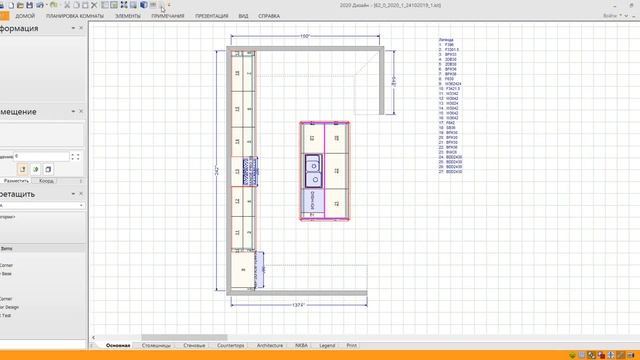Click the four-arrows expand icon beside input

pos(76,157)
